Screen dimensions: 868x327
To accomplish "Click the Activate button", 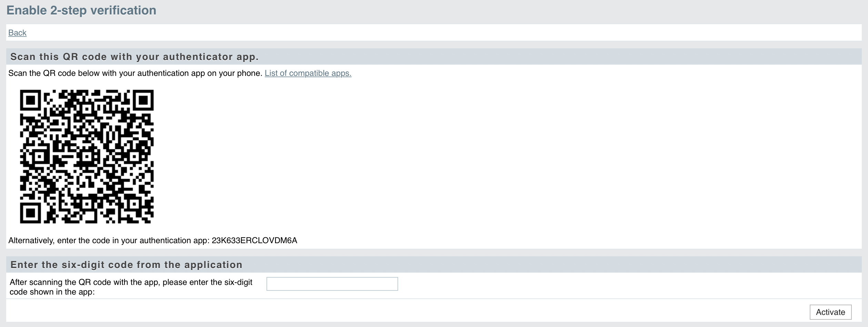I will point(830,312).
